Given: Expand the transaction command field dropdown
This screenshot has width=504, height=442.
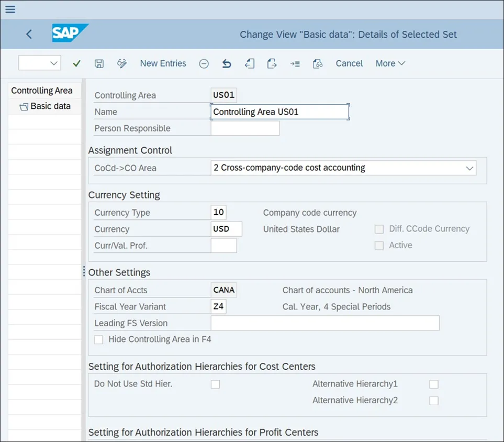Looking at the screenshot, I should pos(54,63).
